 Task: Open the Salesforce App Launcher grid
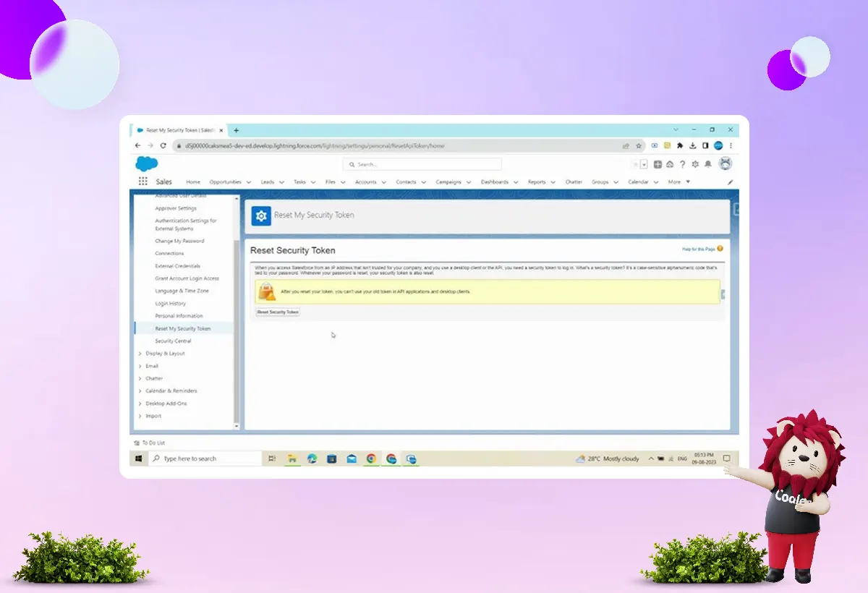tap(143, 182)
